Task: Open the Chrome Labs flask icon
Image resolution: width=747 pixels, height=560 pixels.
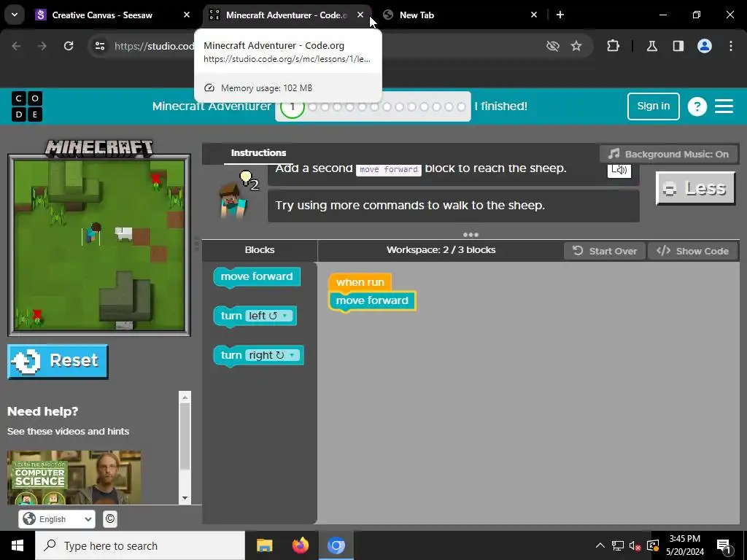Action: click(651, 46)
